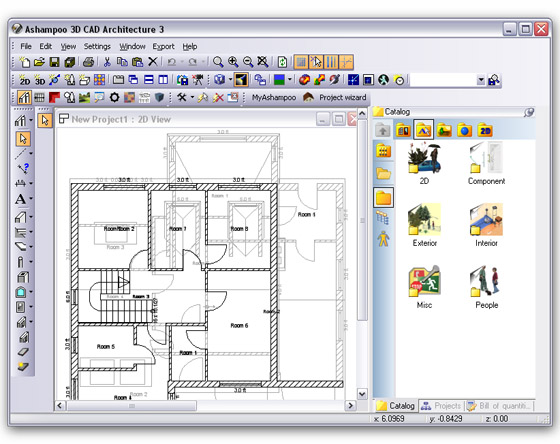Viewport: 560px width, 444px height.
Task: Open an existing project folder icon
Action: [39, 62]
